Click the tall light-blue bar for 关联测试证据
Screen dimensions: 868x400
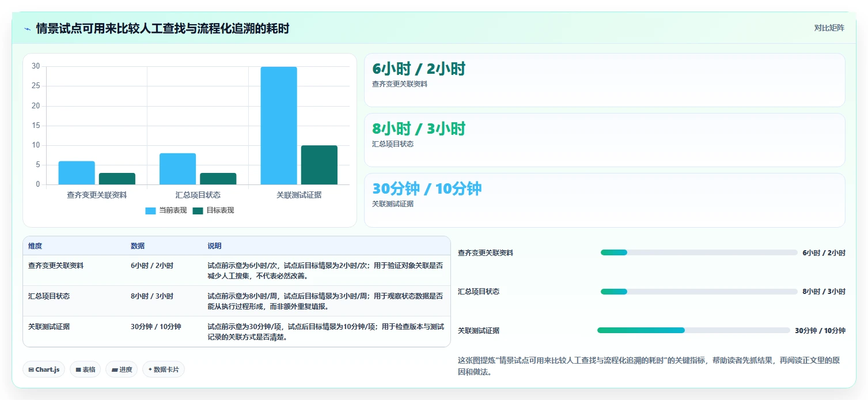(279, 126)
